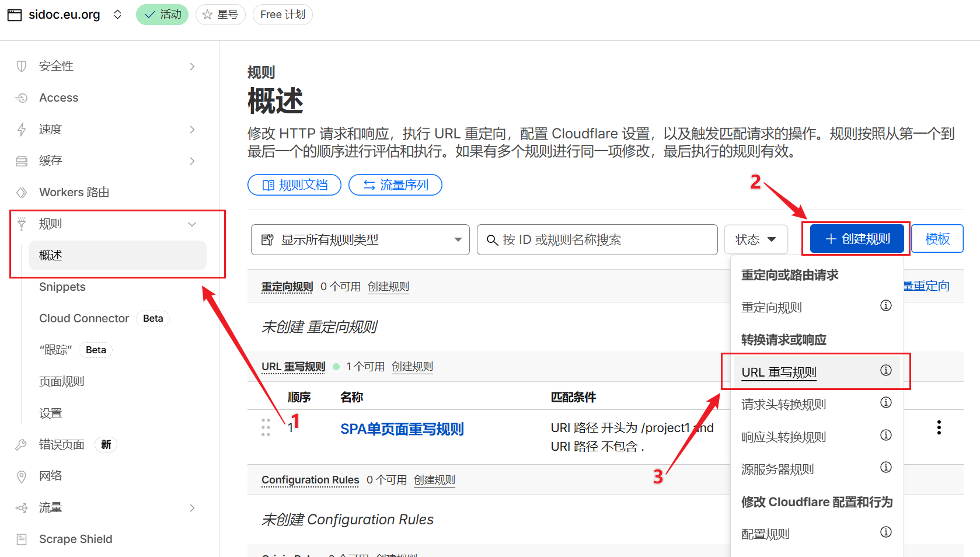Open the SPA单页面重写规则 link
980x557 pixels.
(x=402, y=429)
